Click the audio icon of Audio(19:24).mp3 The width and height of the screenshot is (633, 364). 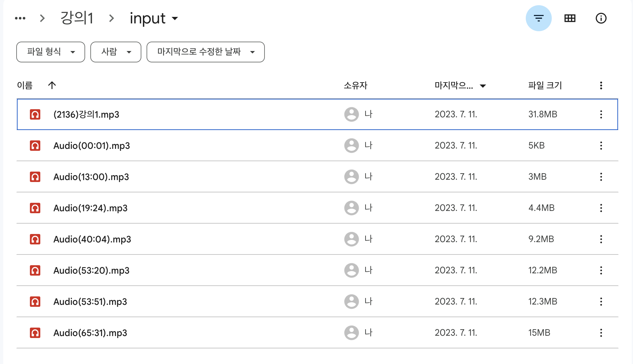click(35, 208)
